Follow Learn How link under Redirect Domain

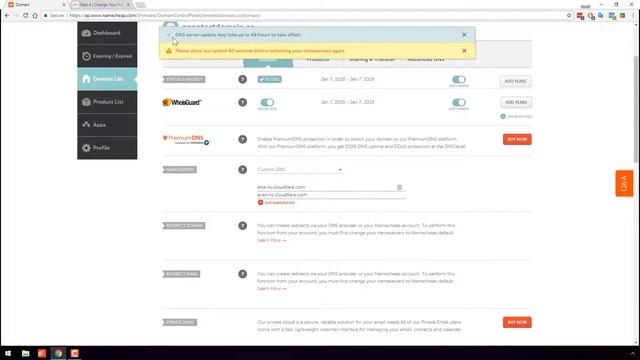[272, 240]
